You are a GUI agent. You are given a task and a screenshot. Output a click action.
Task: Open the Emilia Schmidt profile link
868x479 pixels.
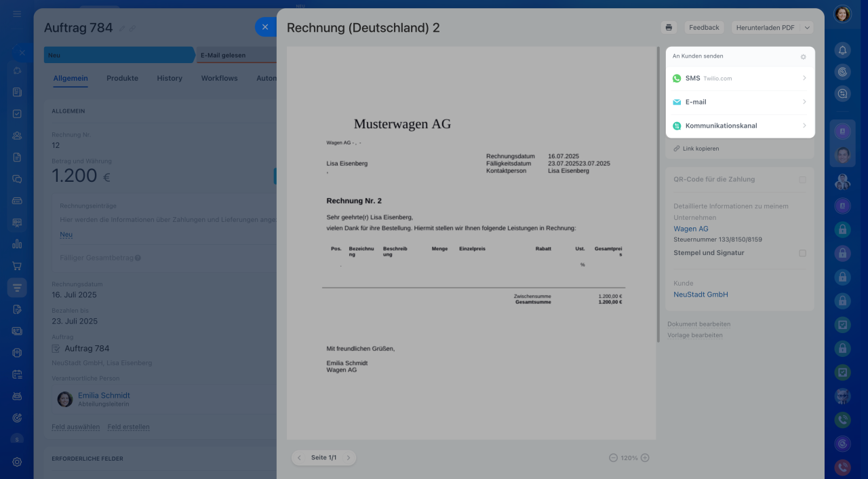[x=104, y=396]
